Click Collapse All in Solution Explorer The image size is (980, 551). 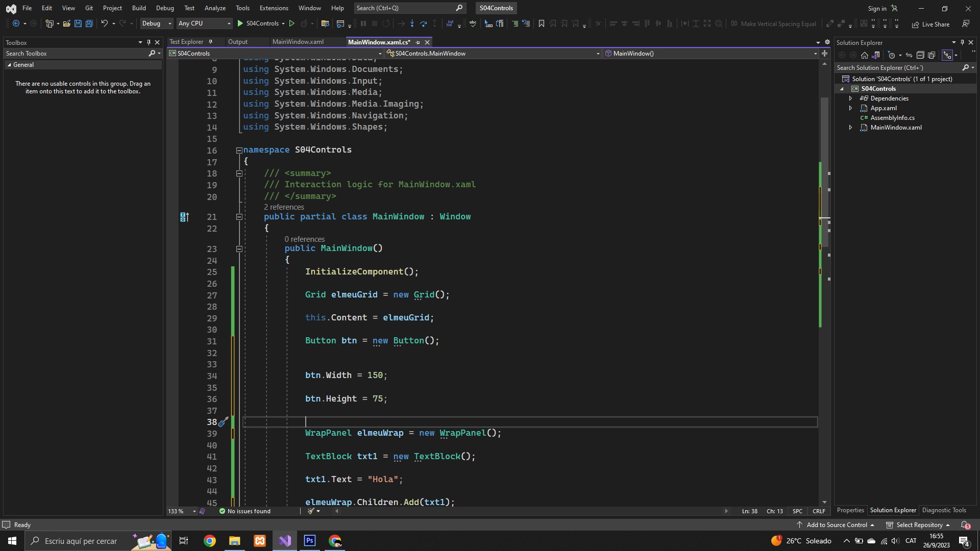[920, 55]
